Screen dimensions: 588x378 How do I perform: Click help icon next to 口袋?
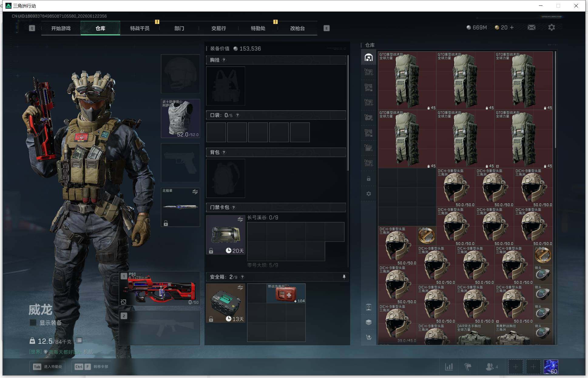tap(238, 115)
